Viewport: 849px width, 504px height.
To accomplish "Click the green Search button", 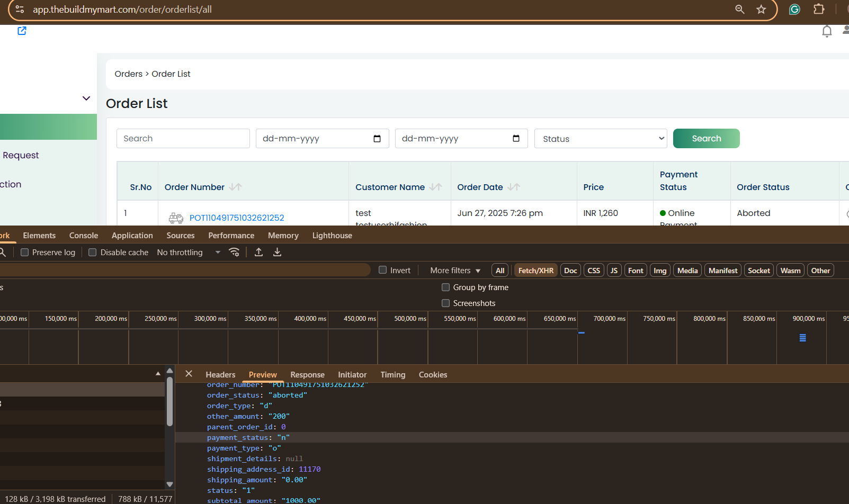I will coord(707,139).
